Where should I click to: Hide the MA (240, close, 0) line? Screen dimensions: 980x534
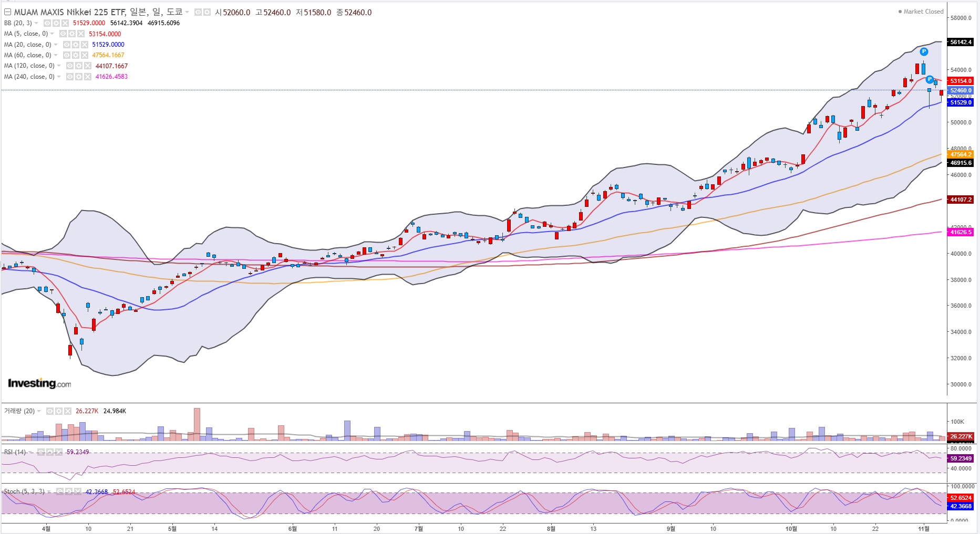[70, 77]
